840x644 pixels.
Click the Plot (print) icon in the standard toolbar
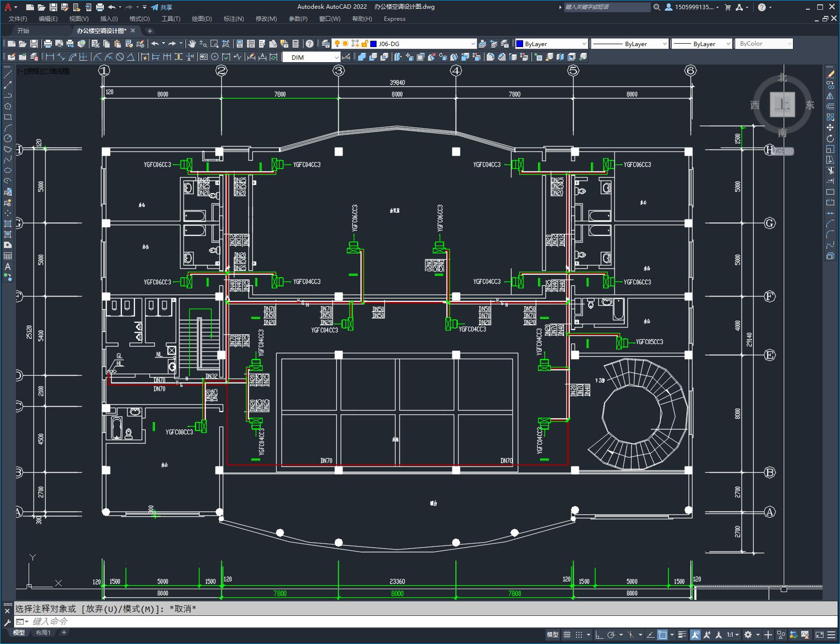coord(48,44)
